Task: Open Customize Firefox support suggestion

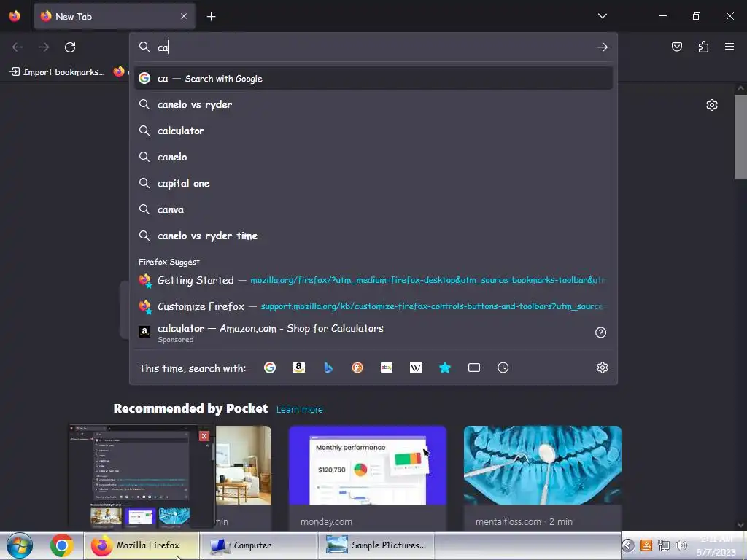Action: tap(373, 306)
